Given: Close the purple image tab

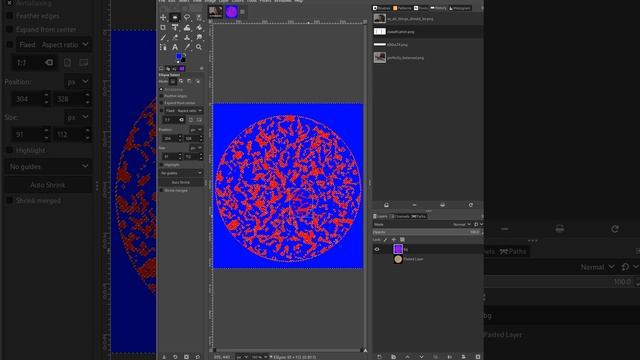Looking at the screenshot, I should pyautogui.click(x=242, y=12).
